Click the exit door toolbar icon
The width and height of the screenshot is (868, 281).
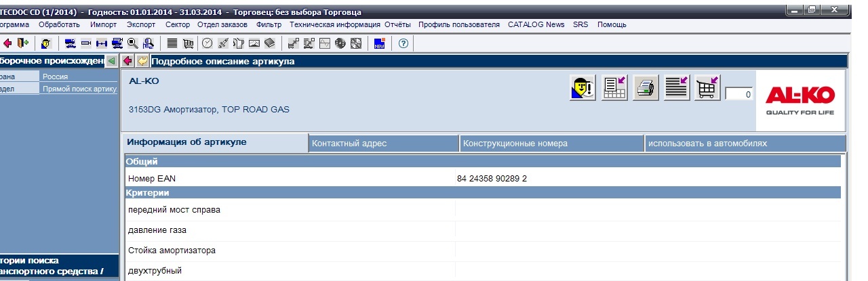point(24,43)
